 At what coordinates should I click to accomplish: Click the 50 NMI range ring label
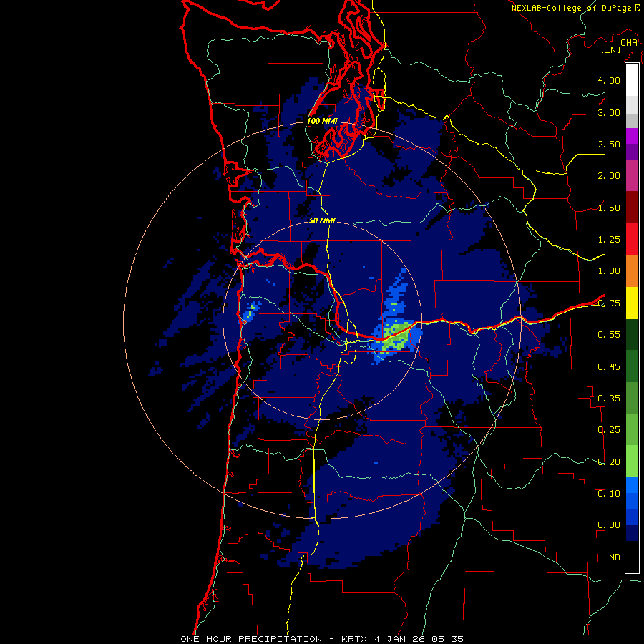pyautogui.click(x=322, y=220)
